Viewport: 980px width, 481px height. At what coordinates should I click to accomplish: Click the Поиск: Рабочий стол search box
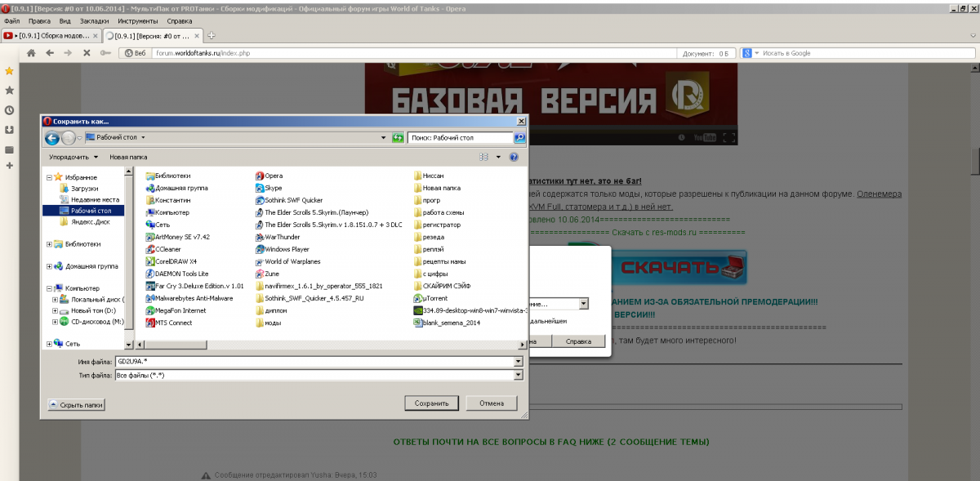[x=461, y=138]
